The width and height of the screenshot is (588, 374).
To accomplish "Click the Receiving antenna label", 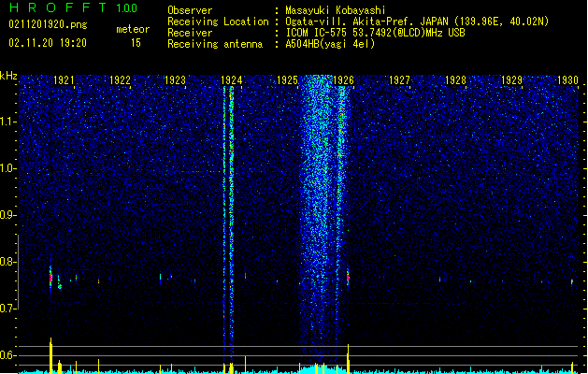I will point(215,44).
